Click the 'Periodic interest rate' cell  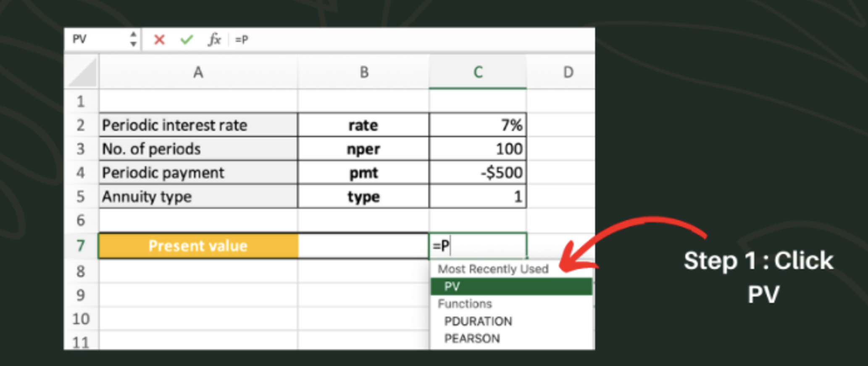click(x=198, y=125)
